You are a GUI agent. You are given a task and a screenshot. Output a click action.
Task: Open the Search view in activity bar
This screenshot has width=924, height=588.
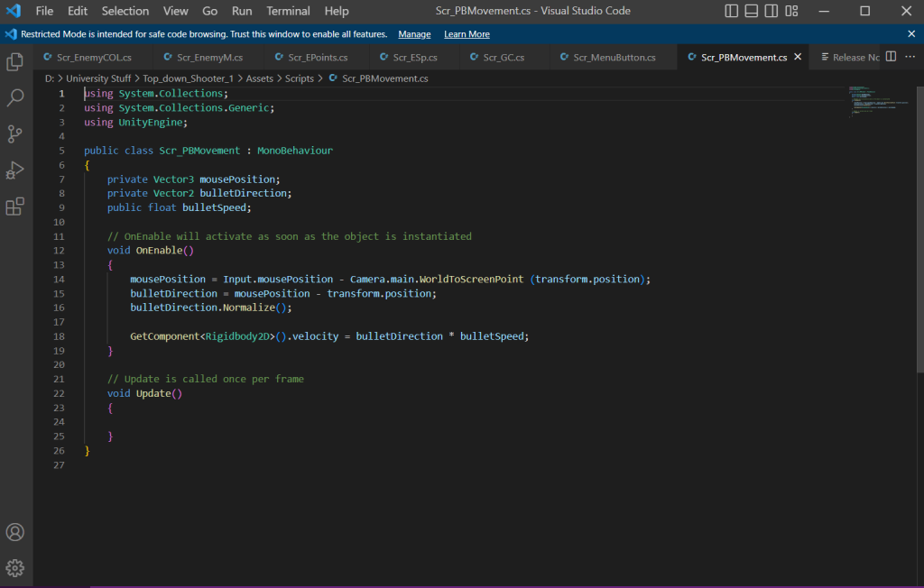[x=15, y=97]
